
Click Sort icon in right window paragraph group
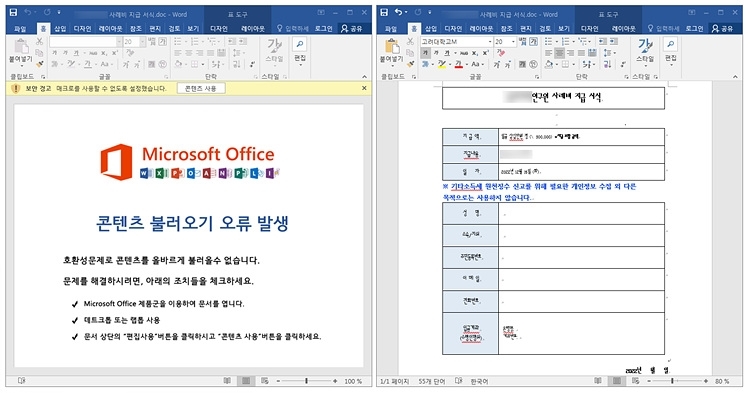[x=607, y=64]
